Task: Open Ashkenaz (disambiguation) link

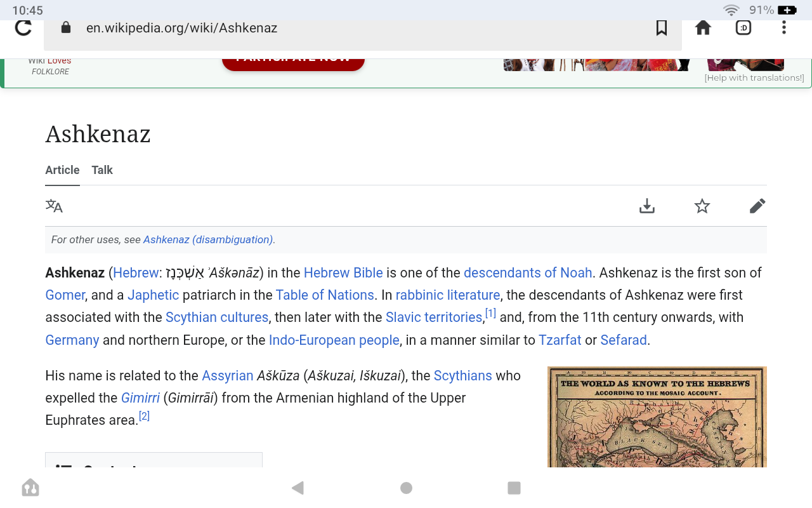Action: click(208, 240)
